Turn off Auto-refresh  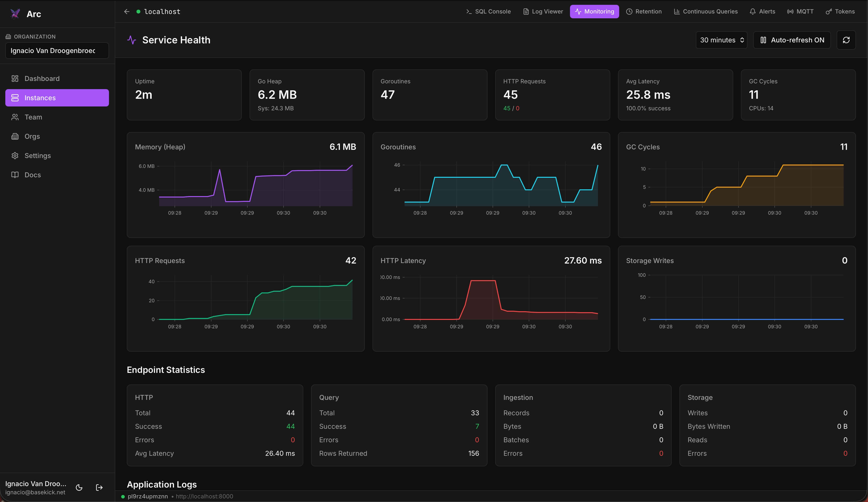792,40
